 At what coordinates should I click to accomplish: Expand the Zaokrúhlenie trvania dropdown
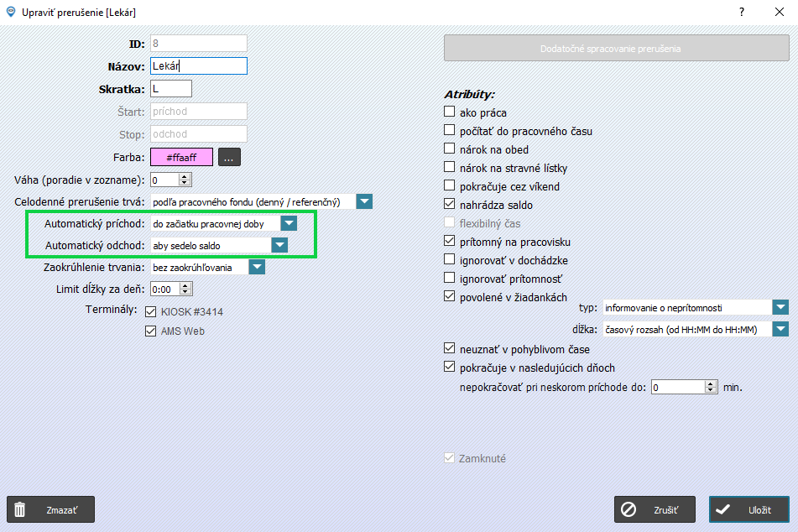click(x=257, y=268)
